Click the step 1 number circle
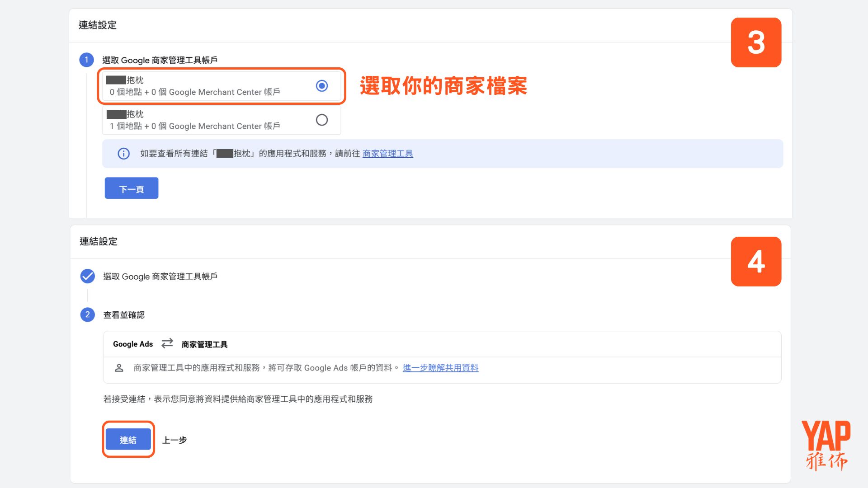868x488 pixels. click(x=86, y=60)
